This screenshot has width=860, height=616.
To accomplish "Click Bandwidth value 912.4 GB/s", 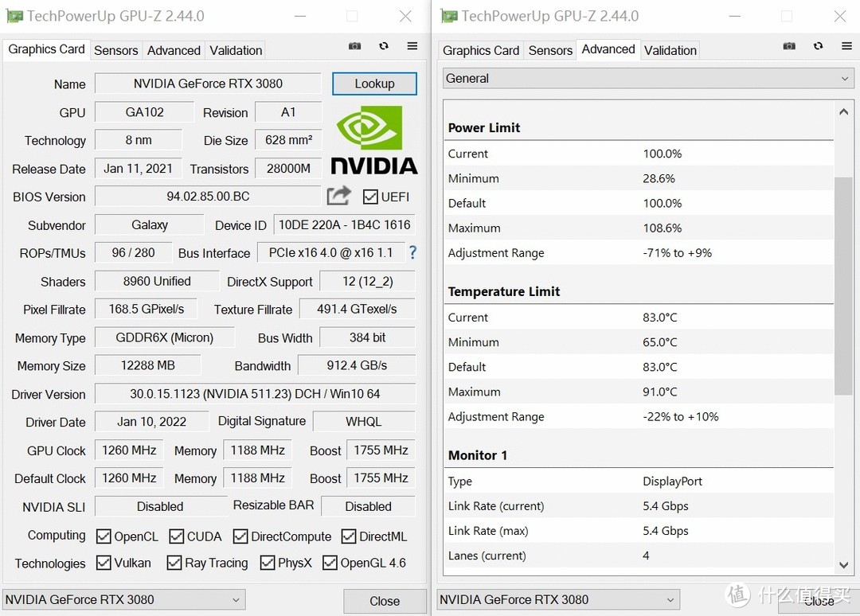I will 357,365.
